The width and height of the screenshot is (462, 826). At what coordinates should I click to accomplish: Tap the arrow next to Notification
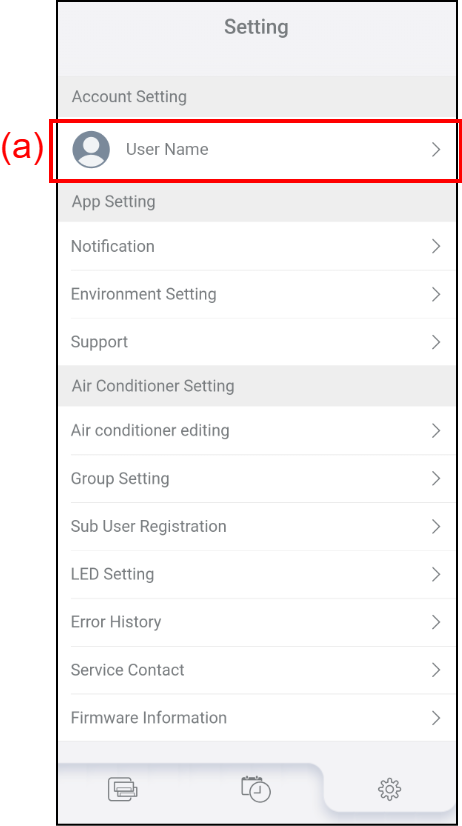(x=436, y=246)
